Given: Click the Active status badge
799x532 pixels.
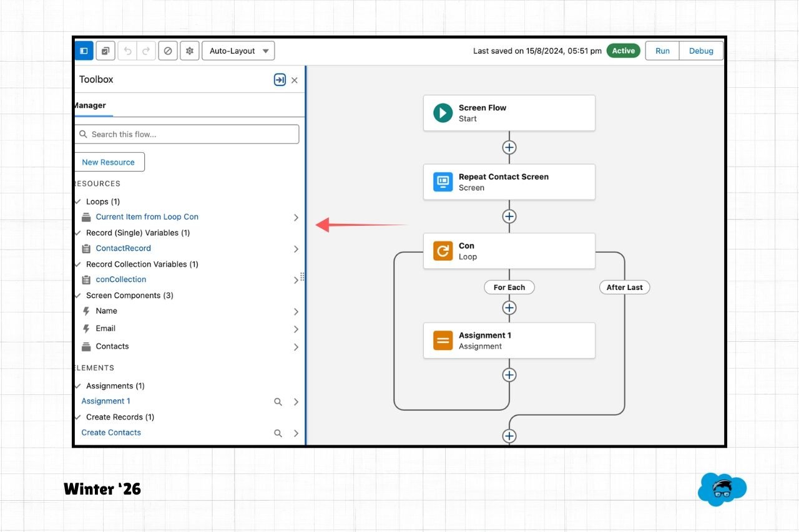Looking at the screenshot, I should click(623, 51).
